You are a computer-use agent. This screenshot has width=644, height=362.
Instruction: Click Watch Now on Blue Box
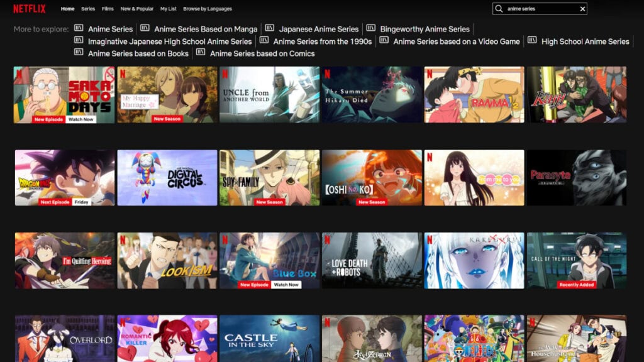286,285
